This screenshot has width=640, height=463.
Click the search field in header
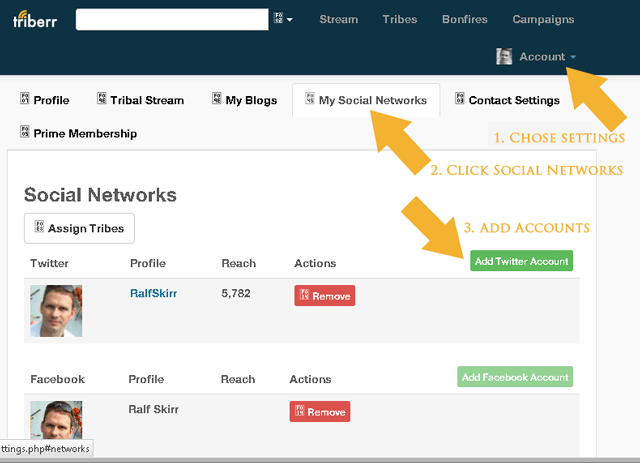click(x=172, y=19)
